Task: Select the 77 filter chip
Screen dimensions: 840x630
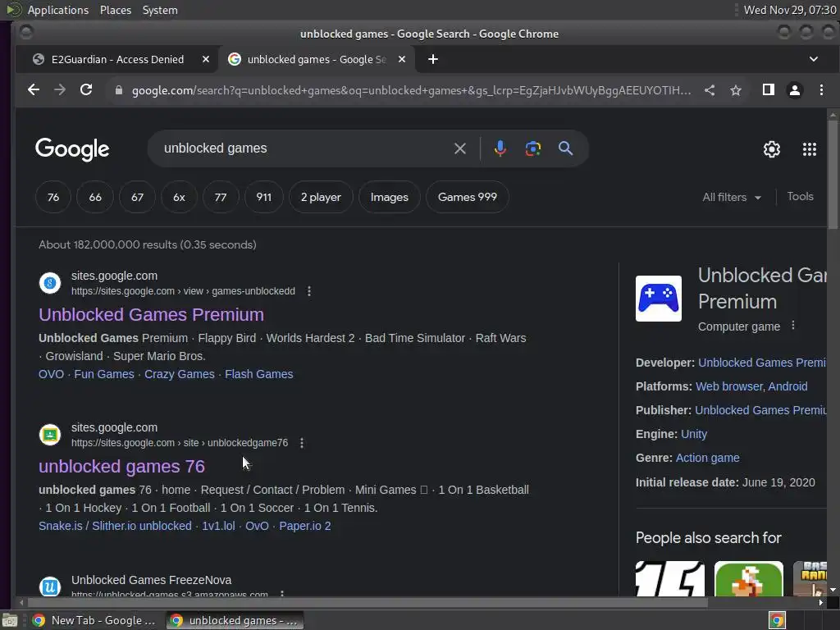Action: pyautogui.click(x=221, y=197)
